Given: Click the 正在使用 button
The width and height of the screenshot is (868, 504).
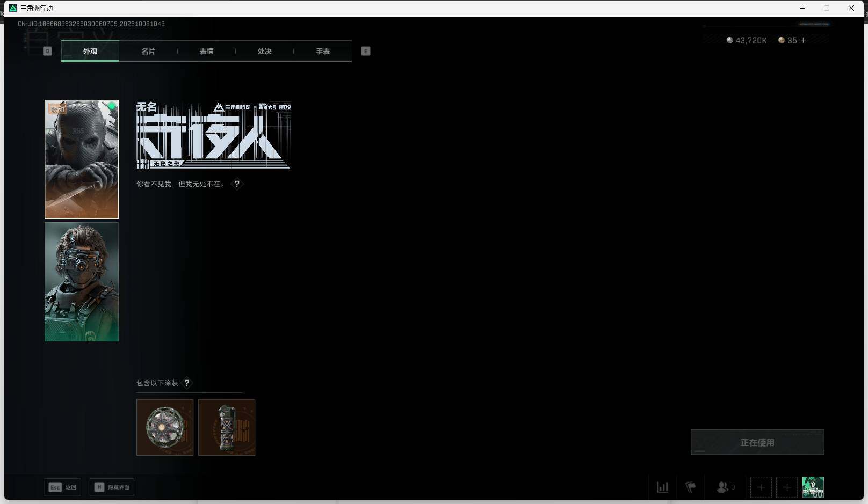Looking at the screenshot, I should [x=757, y=442].
